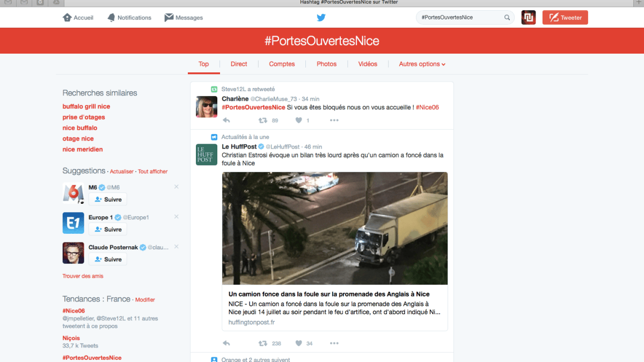The width and height of the screenshot is (644, 362).
Task: Open the truck photo in HuffPost tweet
Action: [335, 228]
